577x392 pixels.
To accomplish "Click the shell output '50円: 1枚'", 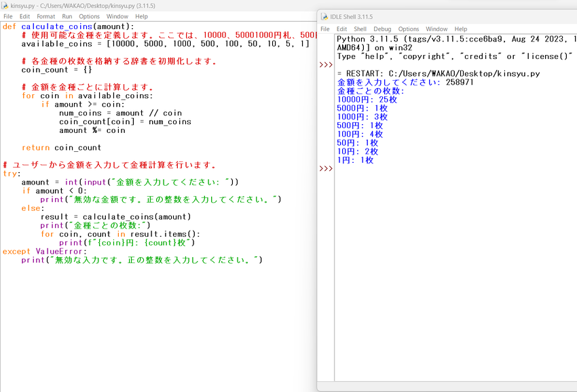I will [357, 142].
